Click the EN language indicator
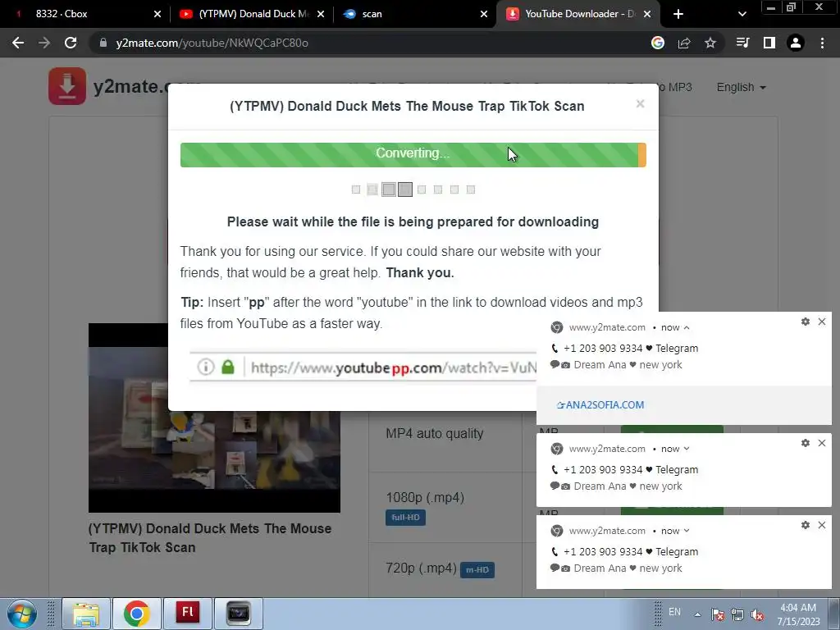The height and width of the screenshot is (630, 840). (674, 612)
